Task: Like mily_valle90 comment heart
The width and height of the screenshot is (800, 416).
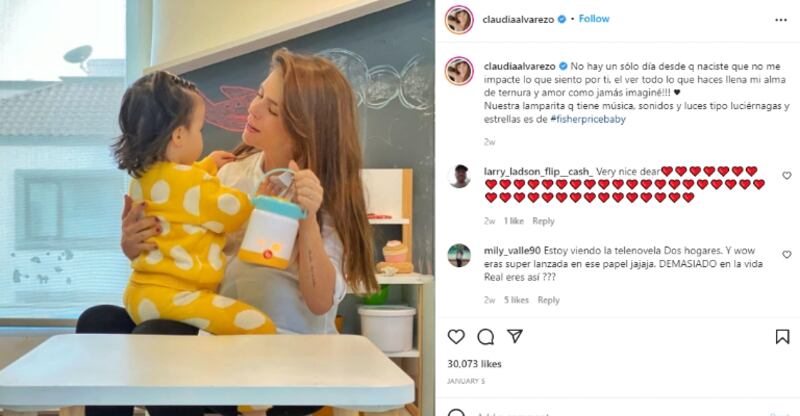Action: pos(787,254)
